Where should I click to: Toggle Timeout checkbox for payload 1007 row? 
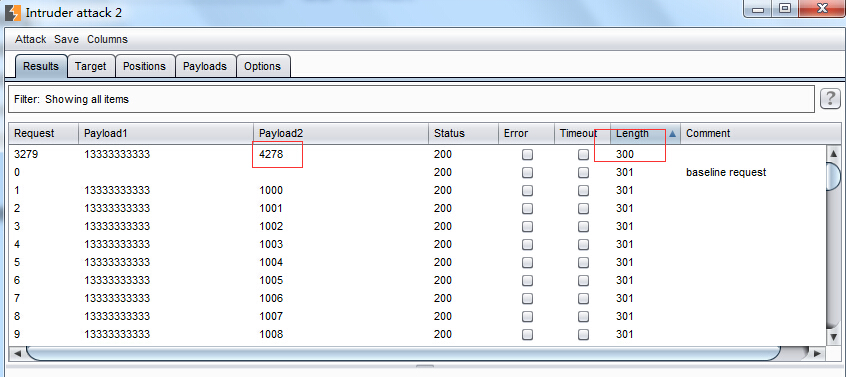pos(583,317)
